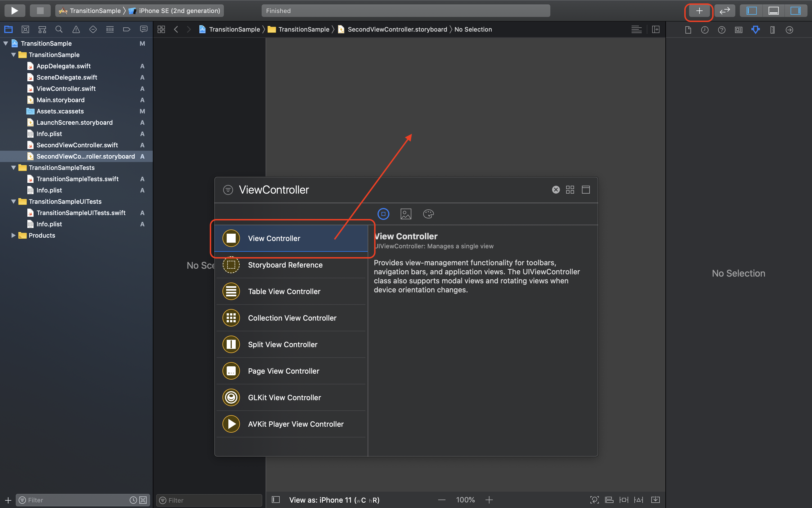
Task: Stop the running scheme
Action: (40, 11)
